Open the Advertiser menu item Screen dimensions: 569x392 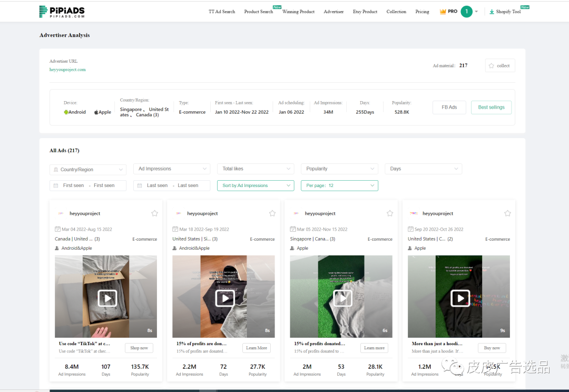tap(333, 12)
